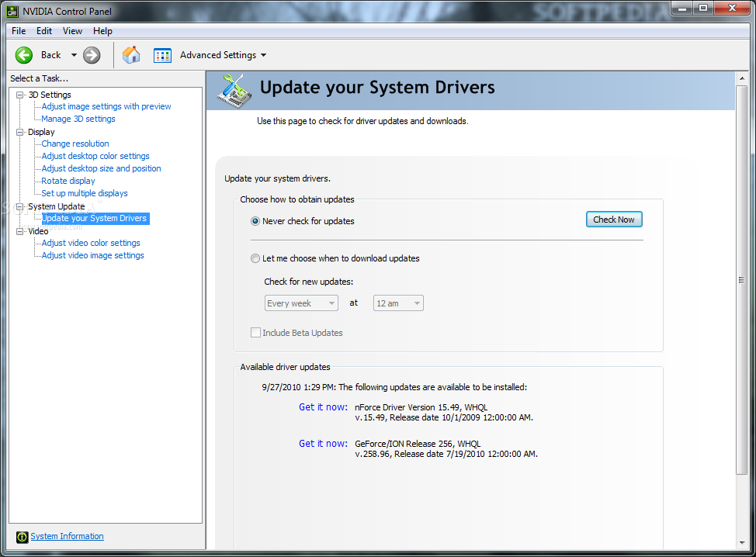Click the NVIDIA System Information icon
This screenshot has height=557, width=756.
[x=23, y=537]
